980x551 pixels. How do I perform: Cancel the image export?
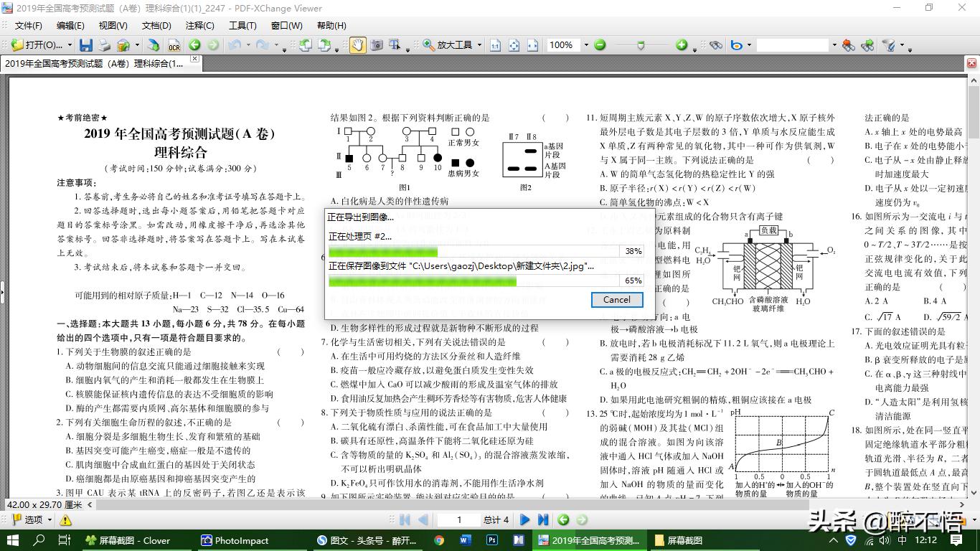(616, 300)
